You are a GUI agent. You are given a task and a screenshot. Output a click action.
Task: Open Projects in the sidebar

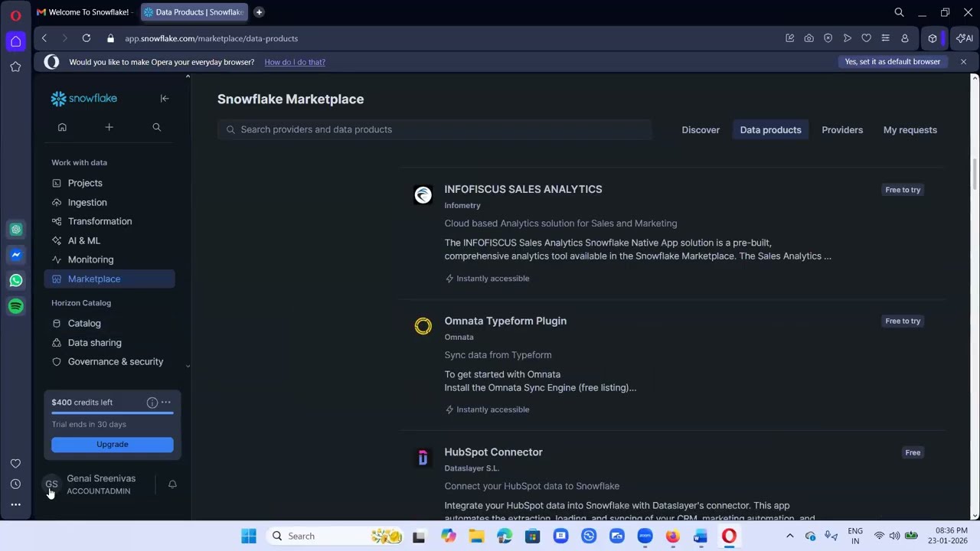(x=109, y=183)
